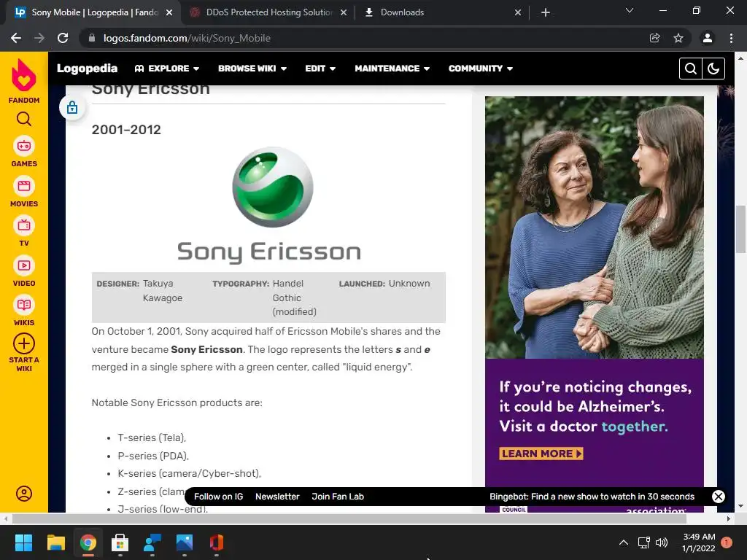Click the '2001–2012' section heading

click(126, 130)
